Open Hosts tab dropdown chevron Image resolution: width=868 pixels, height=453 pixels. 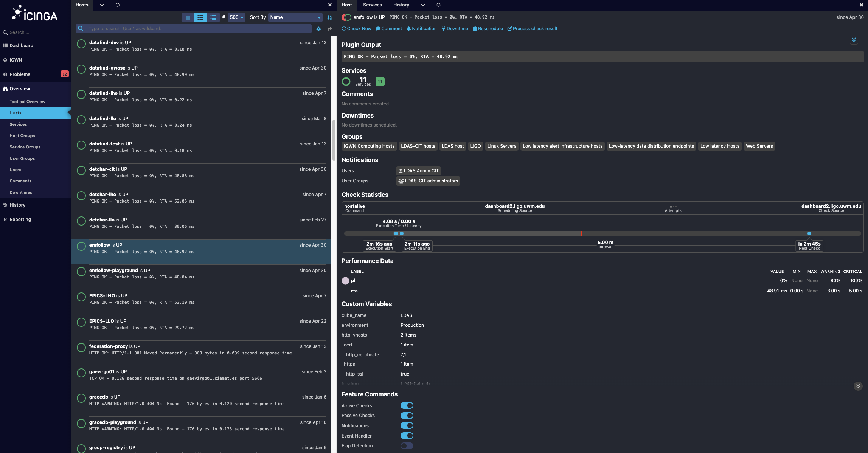point(102,5)
